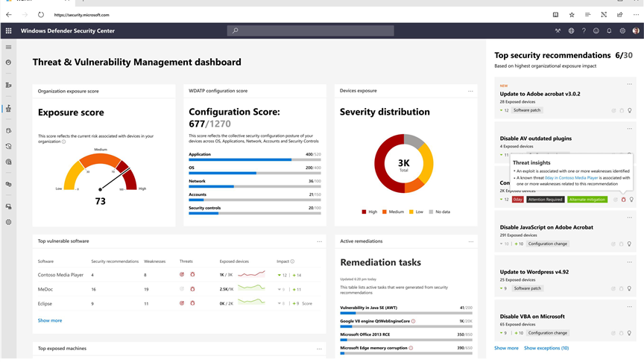
Task: Click Software patch tag on Wordpress card
Action: pos(528,288)
